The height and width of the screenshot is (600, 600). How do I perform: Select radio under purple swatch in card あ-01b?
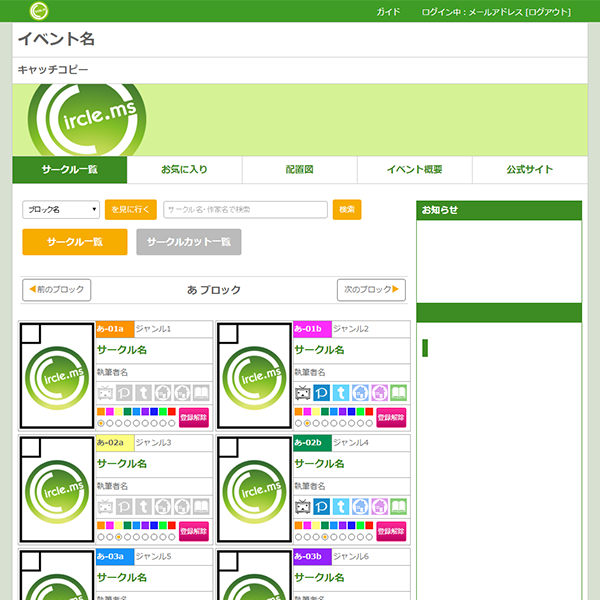click(x=342, y=423)
